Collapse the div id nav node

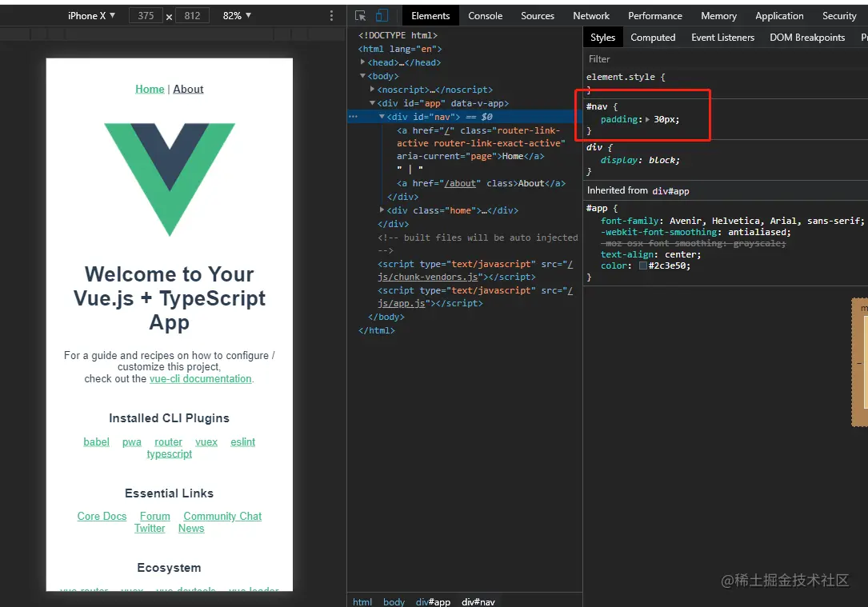pos(382,117)
